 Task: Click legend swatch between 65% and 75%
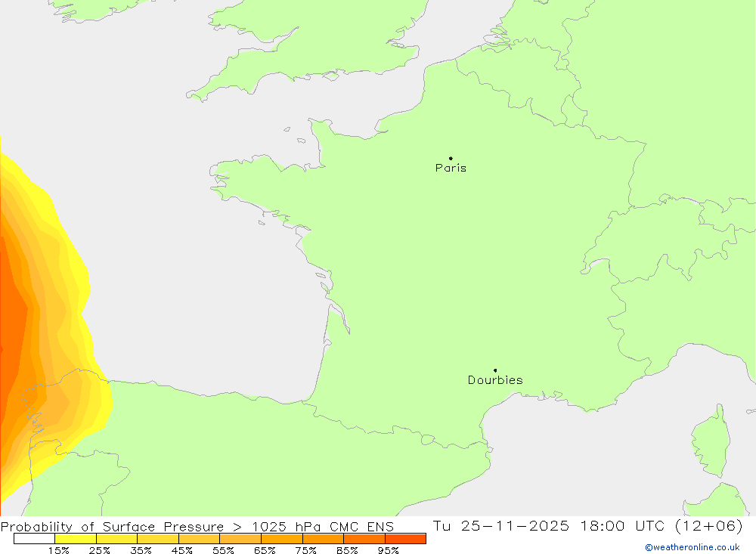pyautogui.click(x=282, y=539)
